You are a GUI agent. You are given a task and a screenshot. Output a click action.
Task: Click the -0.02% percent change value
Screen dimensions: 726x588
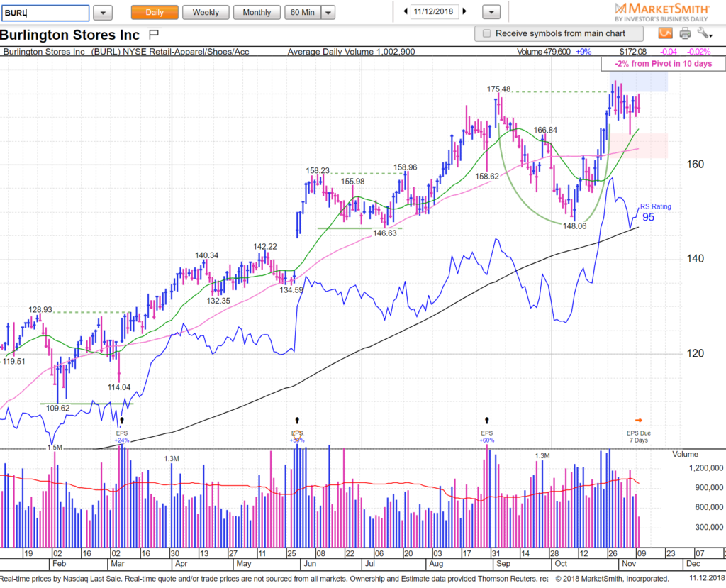[698, 52]
